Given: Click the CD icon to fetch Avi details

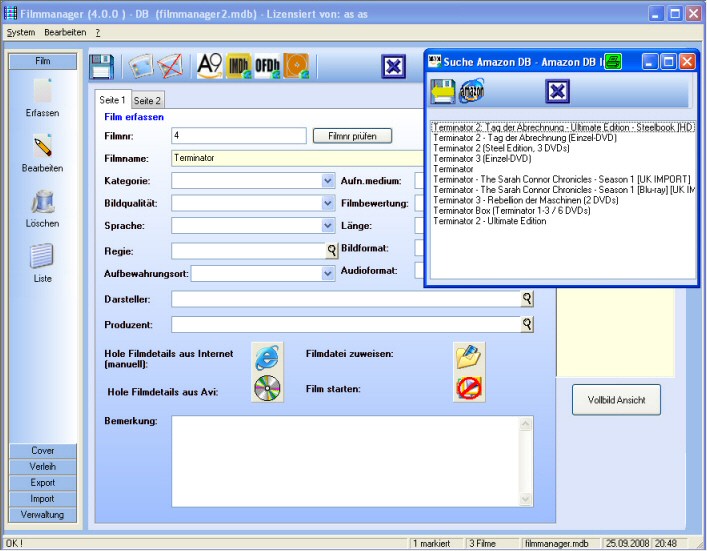Looking at the screenshot, I should 267,389.
